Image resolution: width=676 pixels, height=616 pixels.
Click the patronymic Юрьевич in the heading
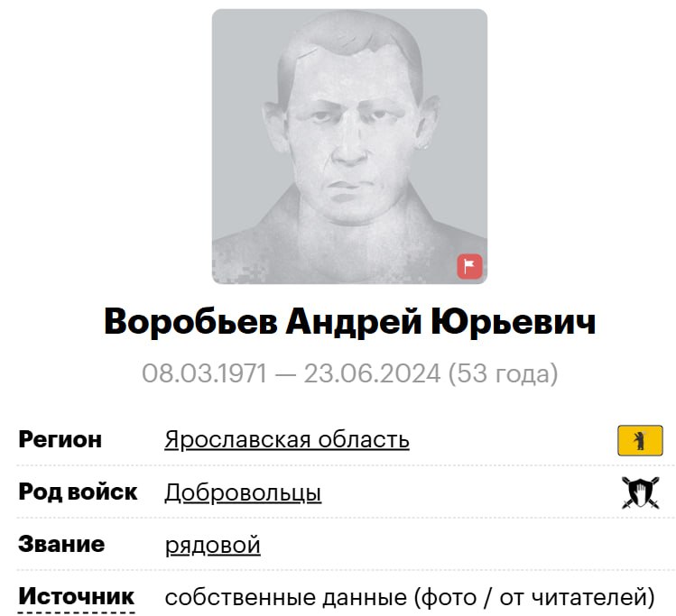click(513, 322)
